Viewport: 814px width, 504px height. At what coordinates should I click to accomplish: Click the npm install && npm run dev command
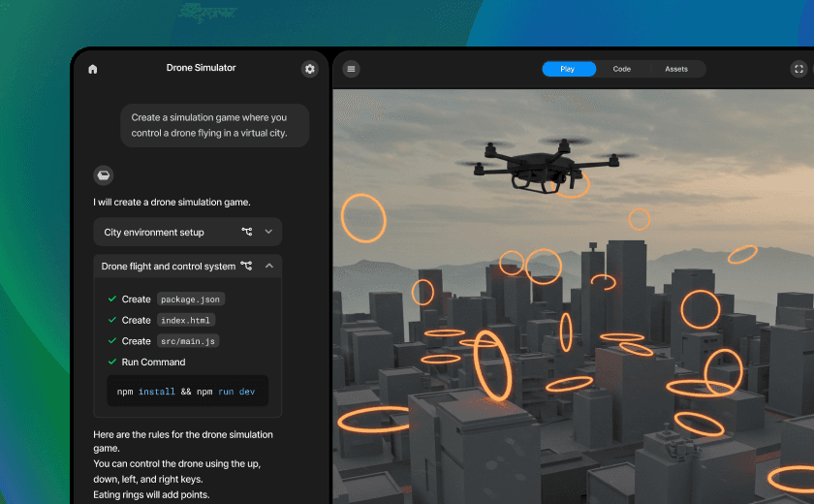[x=187, y=392]
